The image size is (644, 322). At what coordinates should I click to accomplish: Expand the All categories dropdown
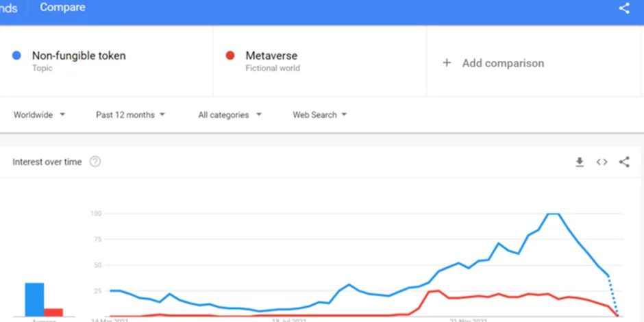(230, 115)
